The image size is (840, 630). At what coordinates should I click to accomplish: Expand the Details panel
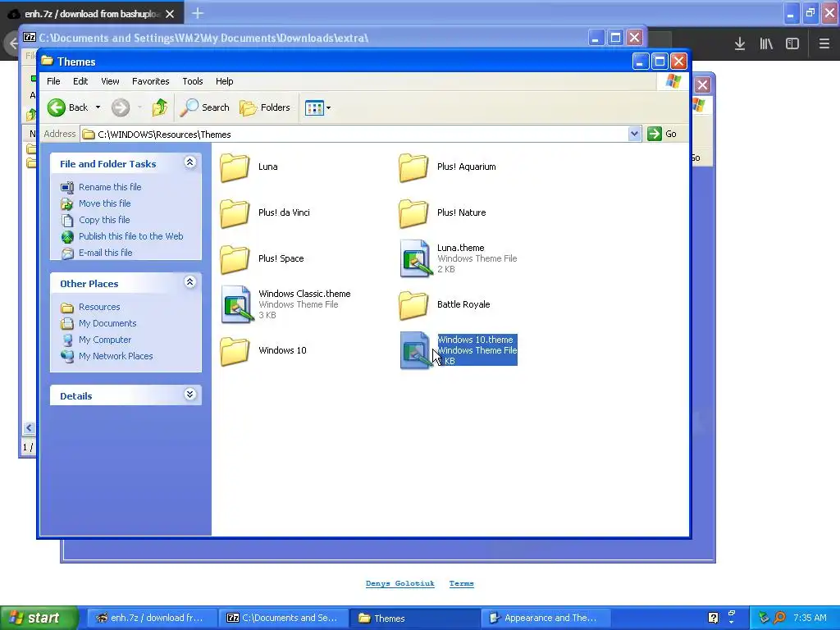[189, 395]
